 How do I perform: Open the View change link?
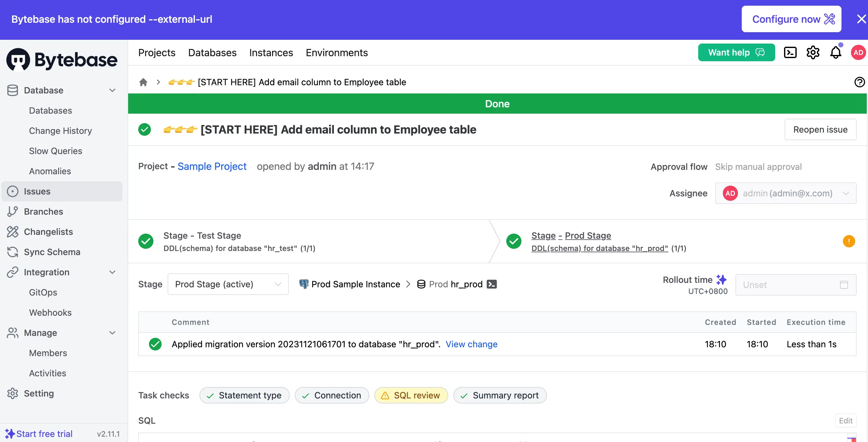[x=471, y=344]
